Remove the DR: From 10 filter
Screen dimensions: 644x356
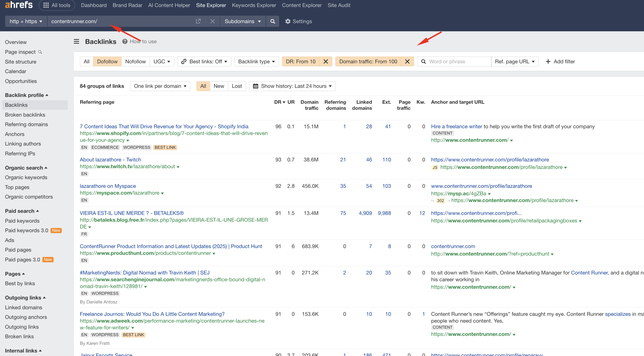[x=326, y=61]
